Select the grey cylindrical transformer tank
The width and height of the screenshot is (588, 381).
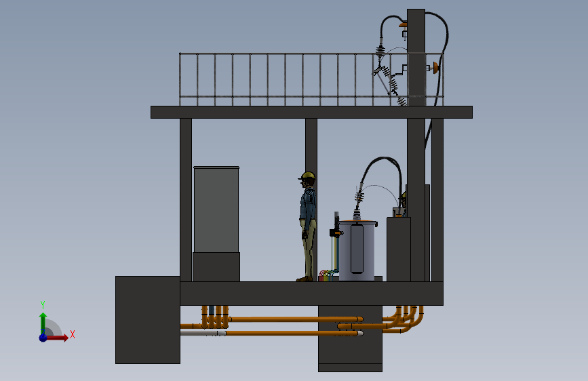point(357,251)
